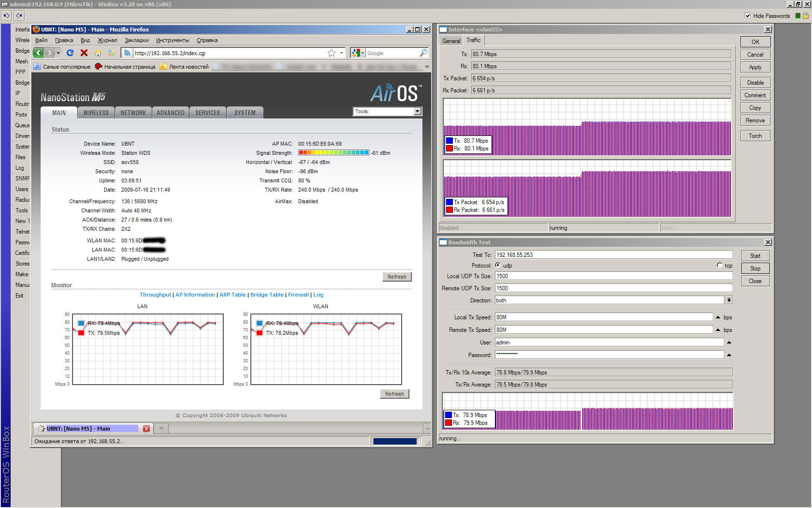Select the udp protocol radio button
The width and height of the screenshot is (812, 508).
coord(498,265)
